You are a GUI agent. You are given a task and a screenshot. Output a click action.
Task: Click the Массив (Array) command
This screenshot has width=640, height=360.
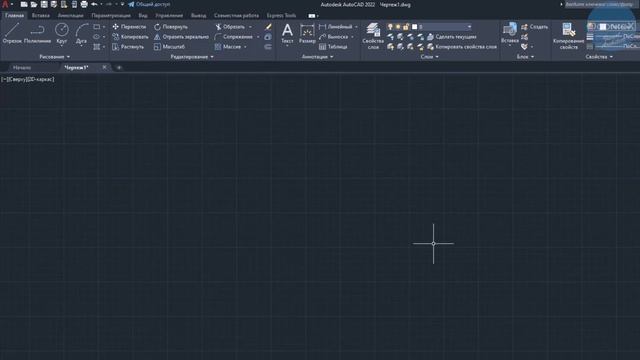pyautogui.click(x=228, y=47)
